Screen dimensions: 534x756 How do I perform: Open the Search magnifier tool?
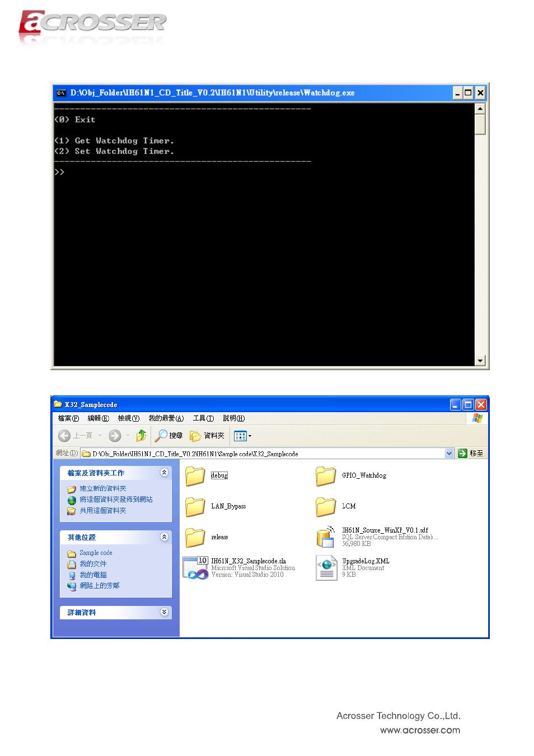coord(168,436)
